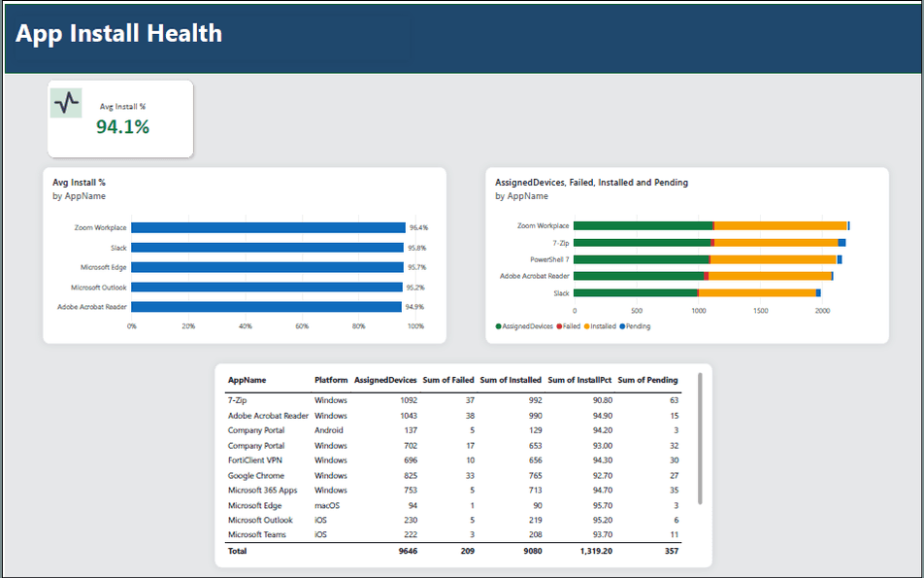Click the blue Pending legend swatch

coord(622,326)
